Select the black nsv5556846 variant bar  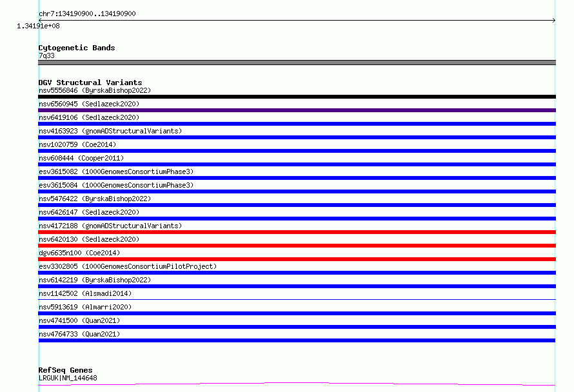click(297, 97)
